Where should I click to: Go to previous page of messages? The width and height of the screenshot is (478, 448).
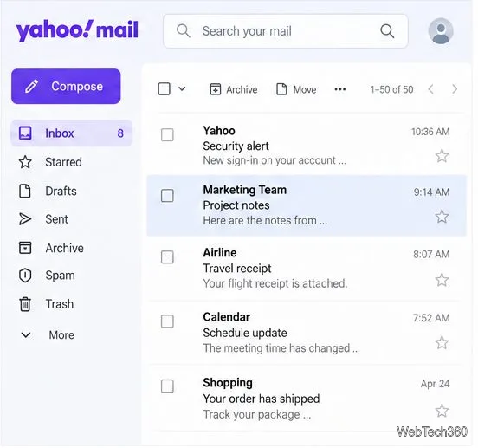pyautogui.click(x=430, y=89)
